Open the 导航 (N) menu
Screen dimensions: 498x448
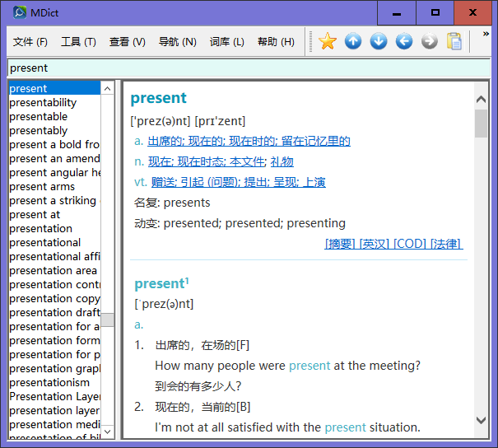(x=177, y=42)
